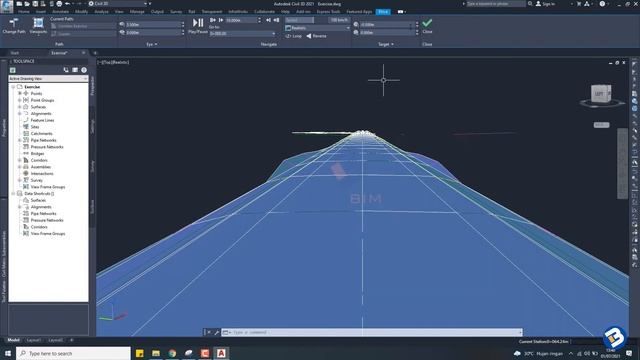640x360 pixels.
Task: Collapse the Data Shortcuts tree node
Action: (x=13, y=193)
